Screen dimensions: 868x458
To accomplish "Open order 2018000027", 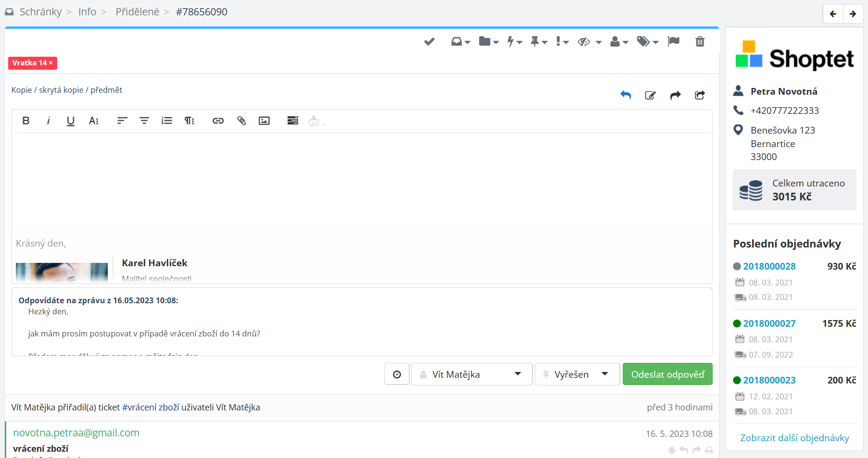I will (769, 323).
